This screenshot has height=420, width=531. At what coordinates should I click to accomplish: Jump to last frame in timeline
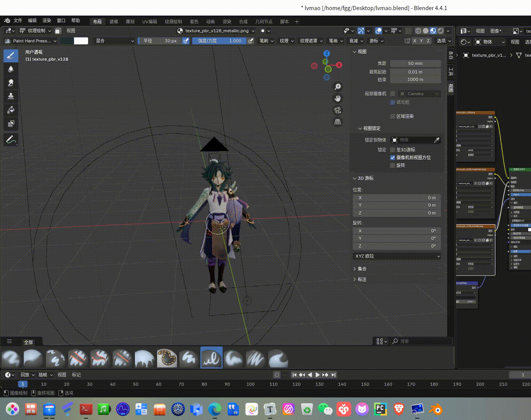click(x=333, y=375)
